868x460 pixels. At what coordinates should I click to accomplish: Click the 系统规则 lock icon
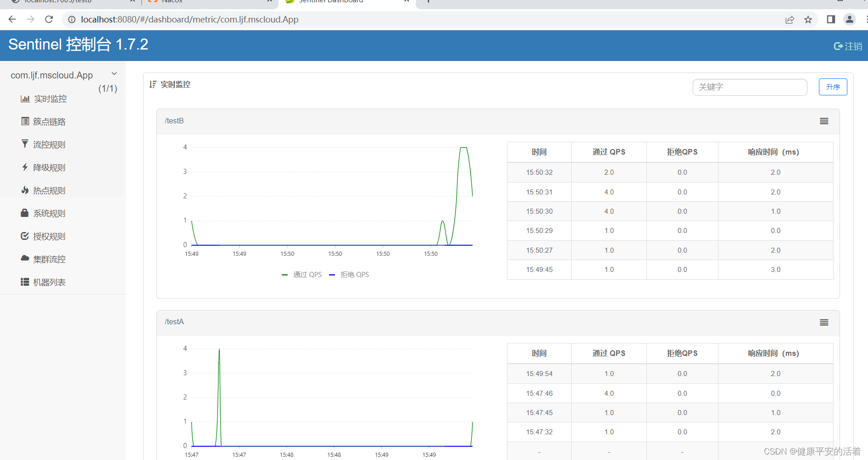25,213
